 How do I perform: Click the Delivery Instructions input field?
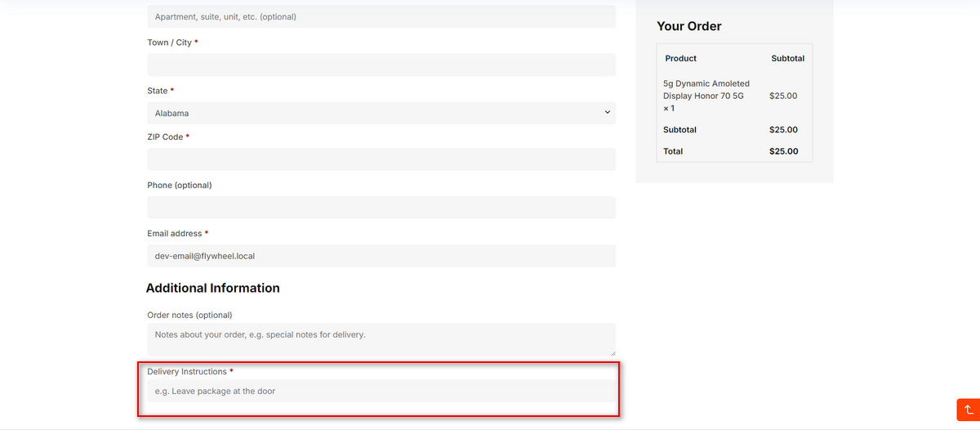[x=381, y=391]
